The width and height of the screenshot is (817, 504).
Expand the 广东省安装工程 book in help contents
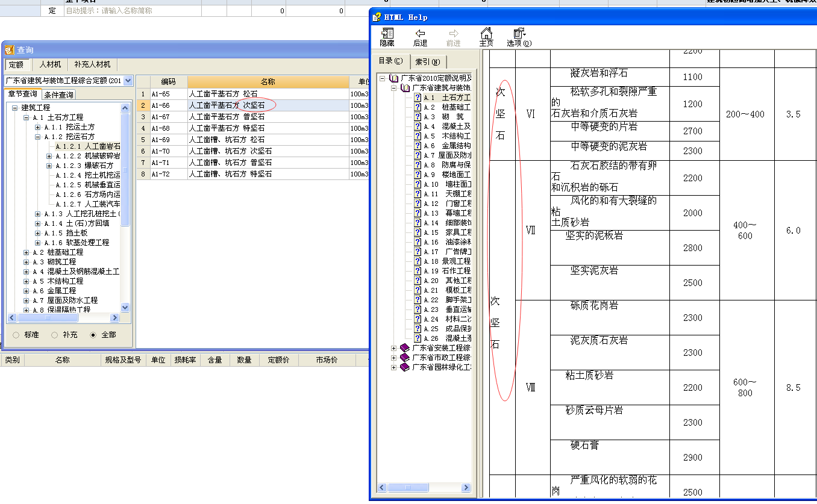(x=394, y=348)
